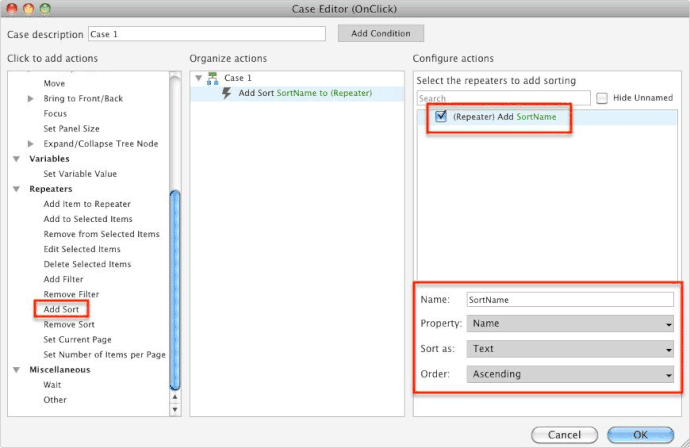Select the Wait action
Image resolution: width=690 pixels, height=448 pixels.
coord(52,385)
